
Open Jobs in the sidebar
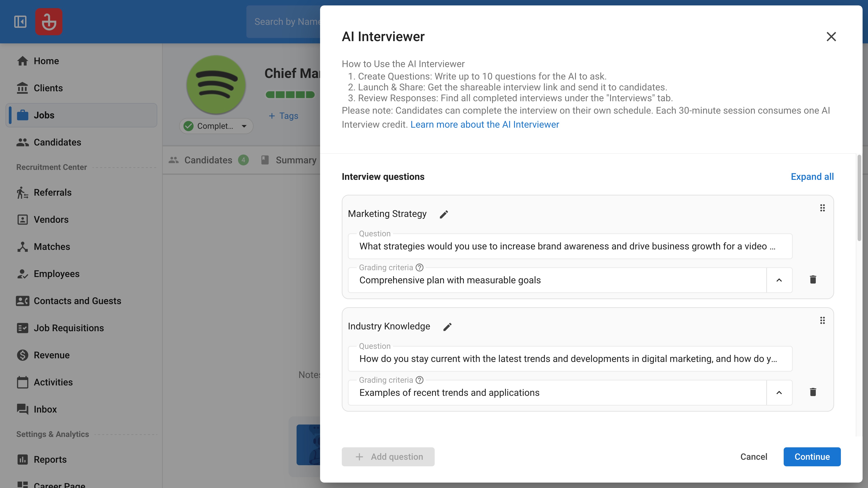coord(44,115)
